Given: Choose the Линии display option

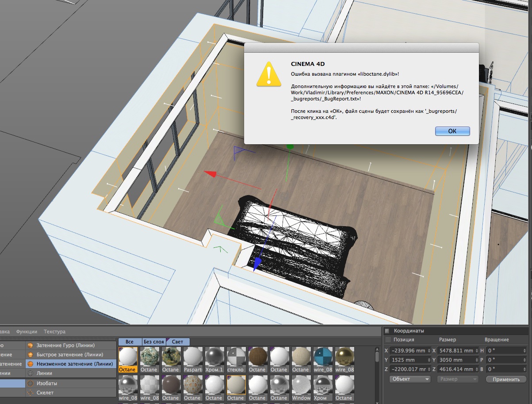Looking at the screenshot, I should [71, 373].
